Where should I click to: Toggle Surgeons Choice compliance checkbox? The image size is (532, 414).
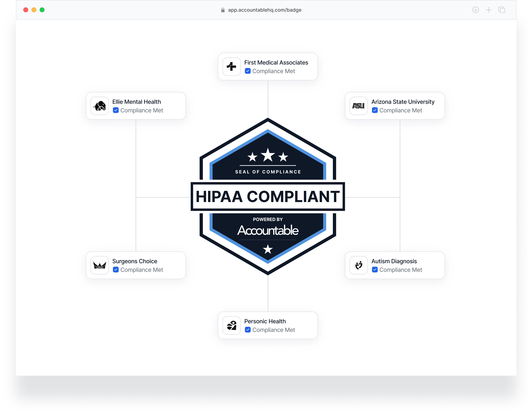point(116,269)
